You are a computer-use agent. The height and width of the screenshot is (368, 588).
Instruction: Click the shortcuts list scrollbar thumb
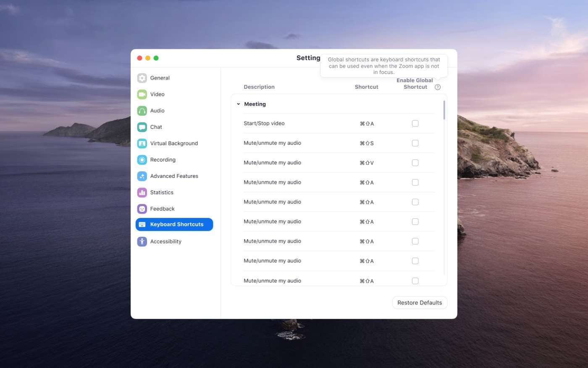pyautogui.click(x=444, y=110)
